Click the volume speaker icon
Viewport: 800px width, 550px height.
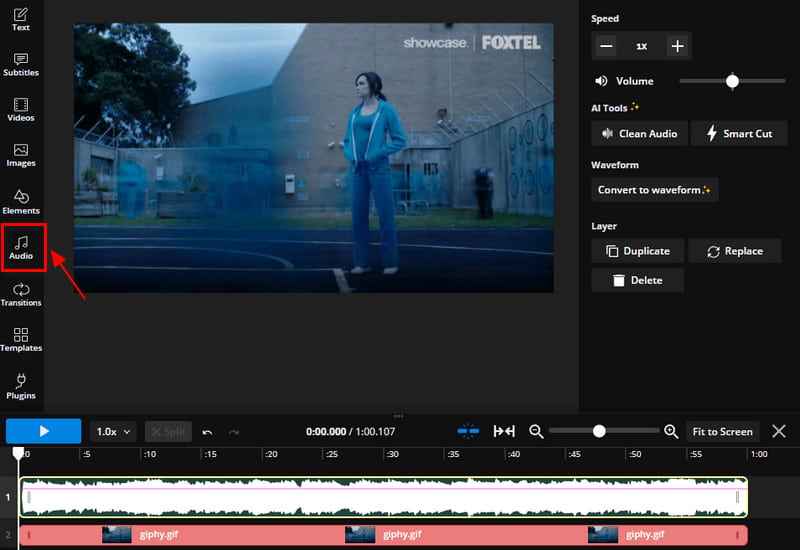tap(601, 81)
